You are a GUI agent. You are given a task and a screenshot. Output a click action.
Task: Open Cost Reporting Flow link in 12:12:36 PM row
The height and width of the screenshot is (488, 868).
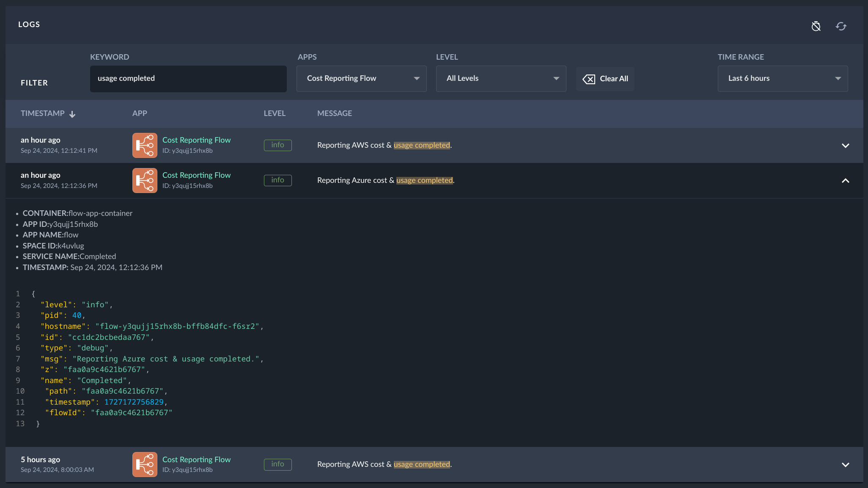[196, 175]
